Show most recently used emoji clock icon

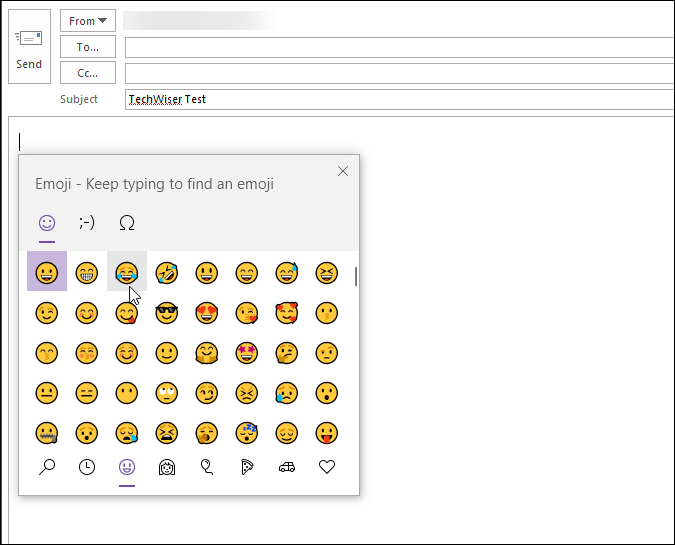click(87, 466)
